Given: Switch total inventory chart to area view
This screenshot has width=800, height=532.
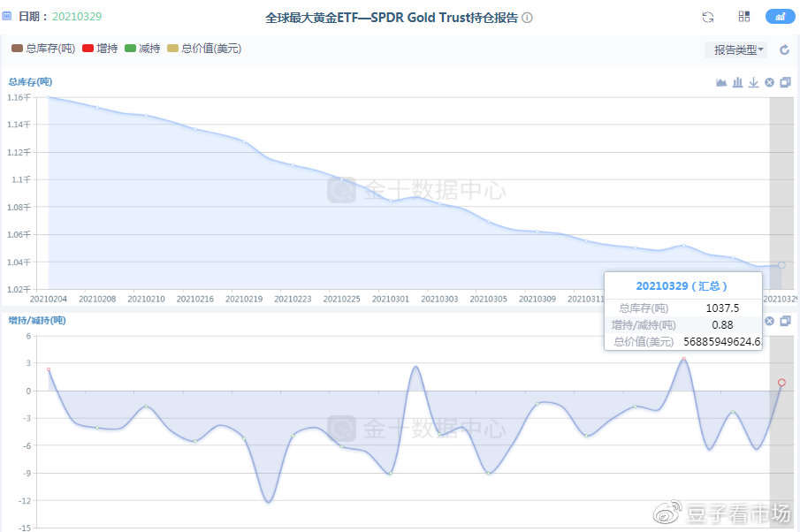Looking at the screenshot, I should [721, 82].
